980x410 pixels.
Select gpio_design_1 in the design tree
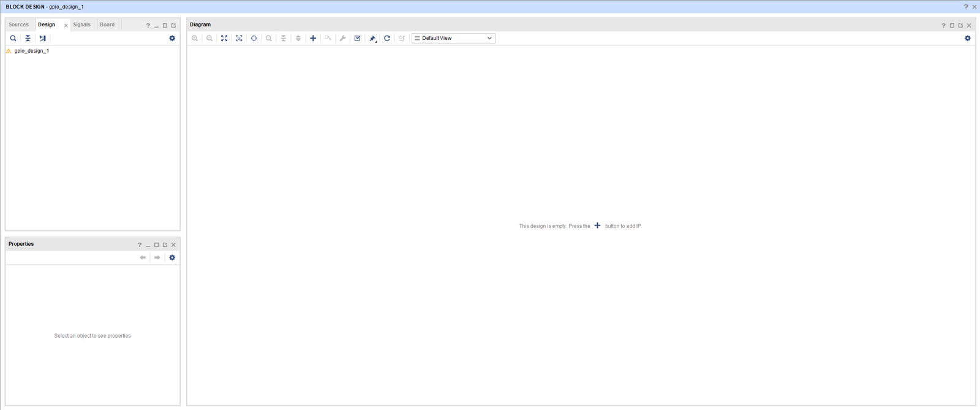tap(31, 51)
